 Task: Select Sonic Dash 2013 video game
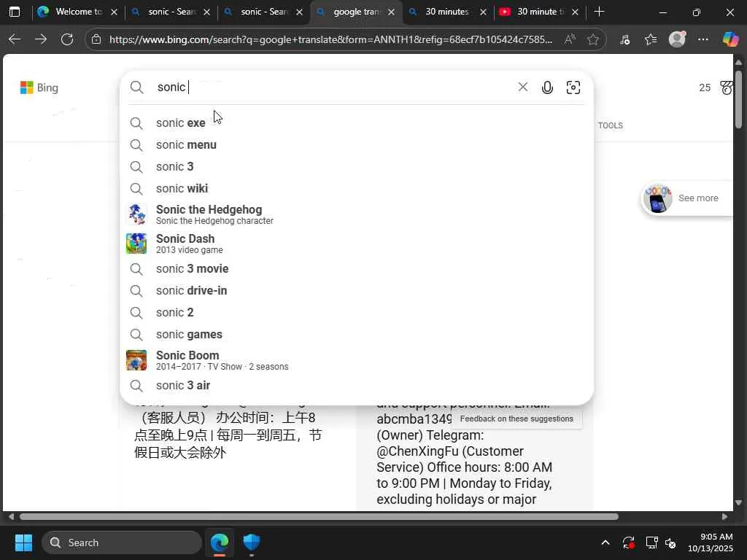tap(356, 244)
